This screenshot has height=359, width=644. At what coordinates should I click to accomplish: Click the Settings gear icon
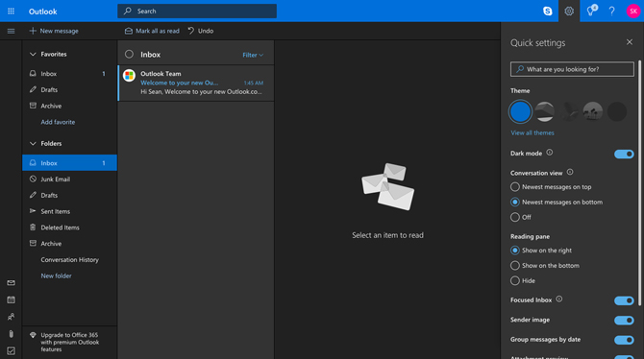(569, 12)
